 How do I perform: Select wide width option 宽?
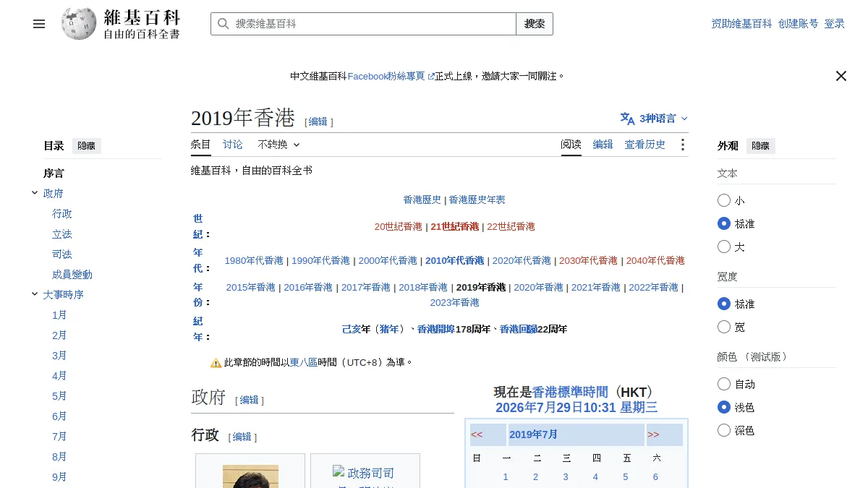pyautogui.click(x=724, y=327)
